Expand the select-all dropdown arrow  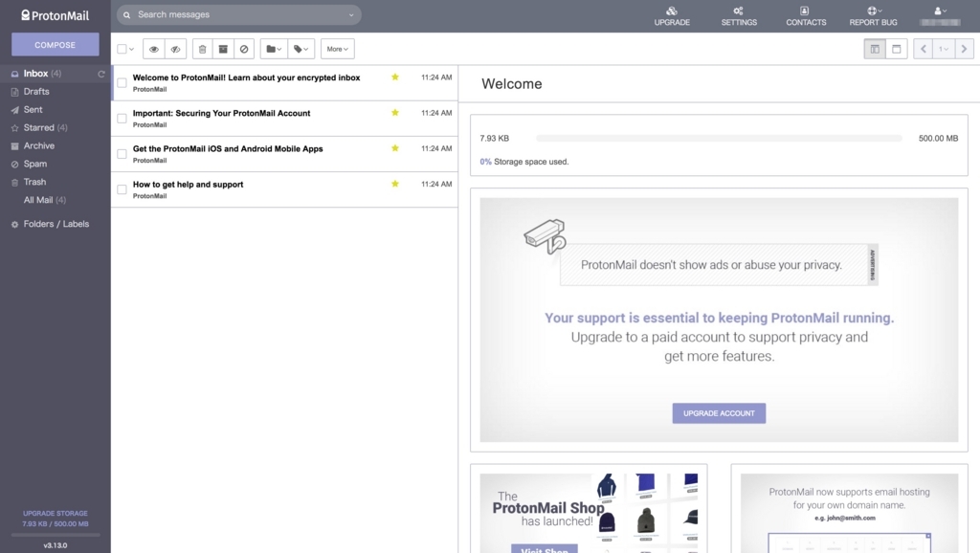pyautogui.click(x=131, y=49)
